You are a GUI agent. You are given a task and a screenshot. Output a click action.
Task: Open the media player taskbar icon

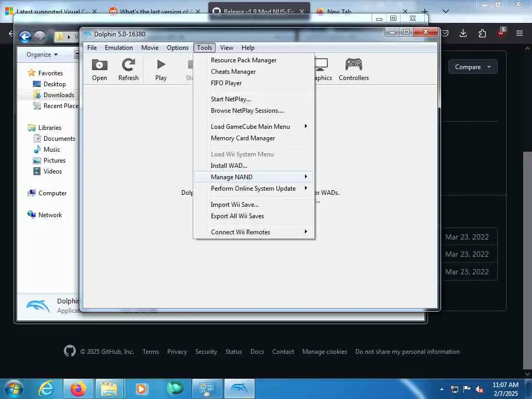141,389
